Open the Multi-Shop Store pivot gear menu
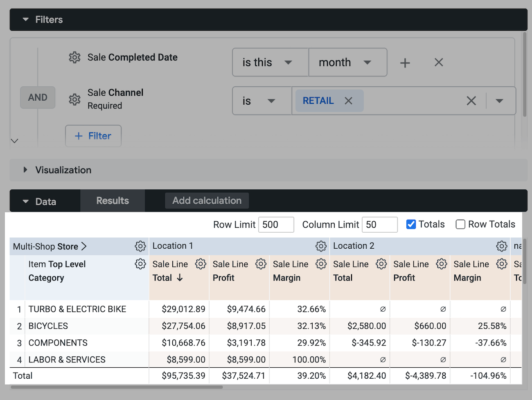 click(x=140, y=246)
